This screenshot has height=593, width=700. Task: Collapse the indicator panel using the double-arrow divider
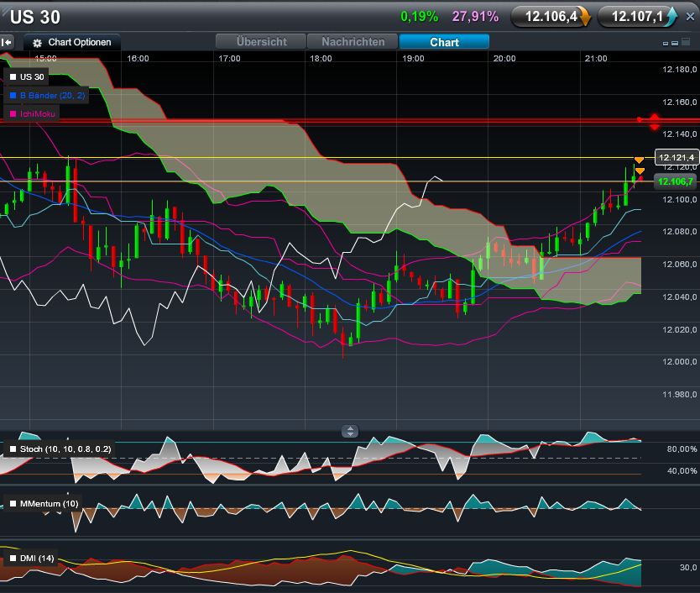coord(348,431)
